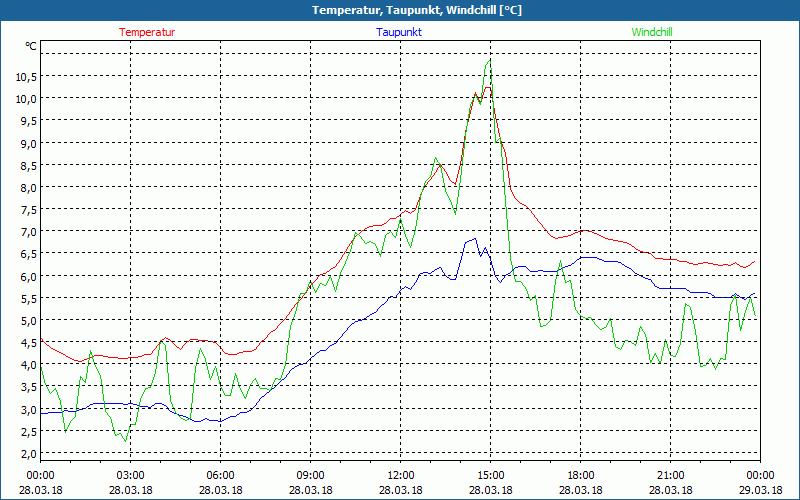Viewport: 800px width, 500px height.
Task: Click the 15:00 time axis label
Action: pos(491,476)
